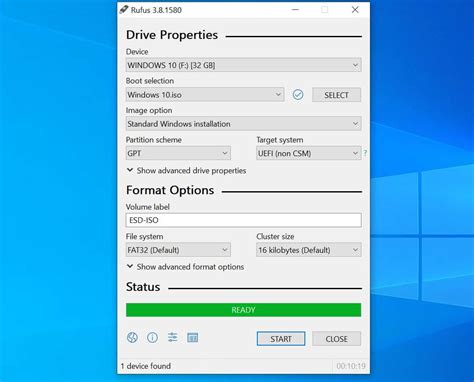The image size is (474, 382).
Task: Click the Rufus app icon in title bar
Action: (124, 9)
